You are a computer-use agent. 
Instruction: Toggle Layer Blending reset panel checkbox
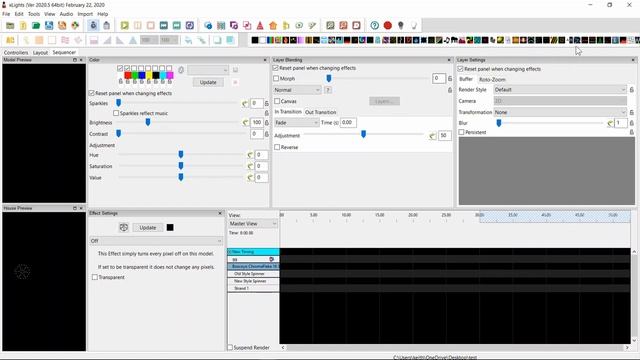coord(276,68)
